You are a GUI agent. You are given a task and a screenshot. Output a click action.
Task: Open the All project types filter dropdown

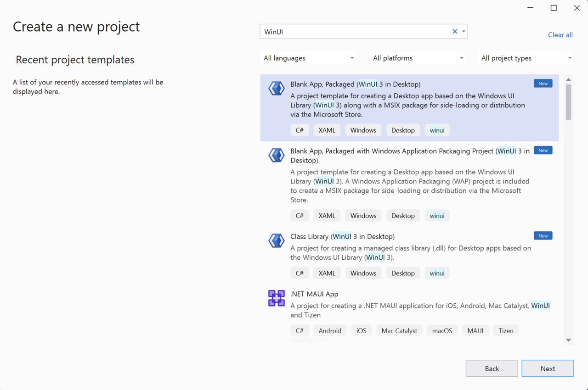tap(526, 58)
